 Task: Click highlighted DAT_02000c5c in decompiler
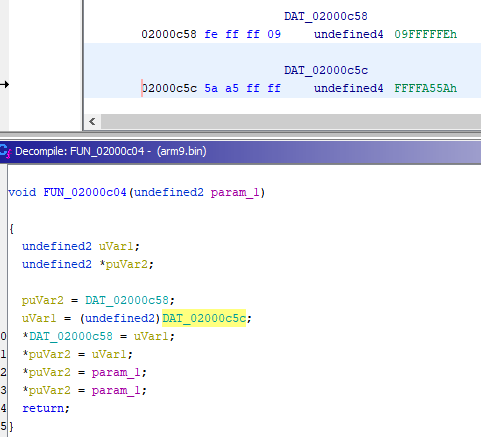pos(204,318)
